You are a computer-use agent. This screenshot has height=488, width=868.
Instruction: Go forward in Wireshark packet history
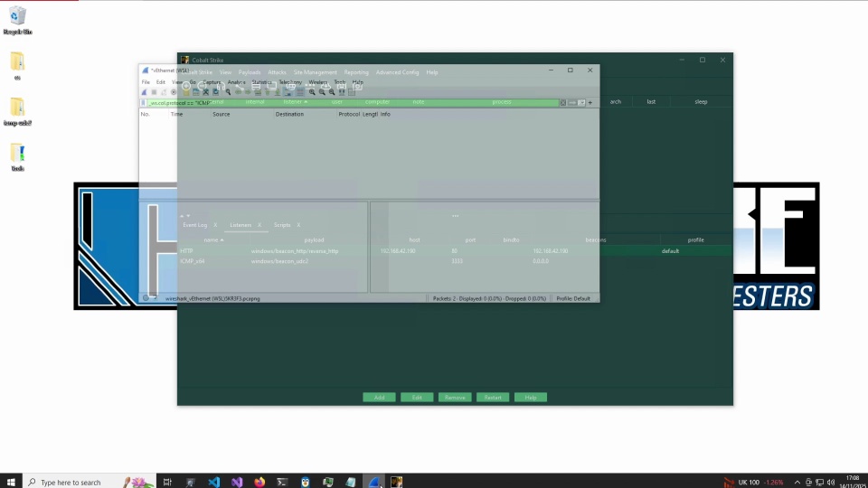pyautogui.click(x=248, y=92)
